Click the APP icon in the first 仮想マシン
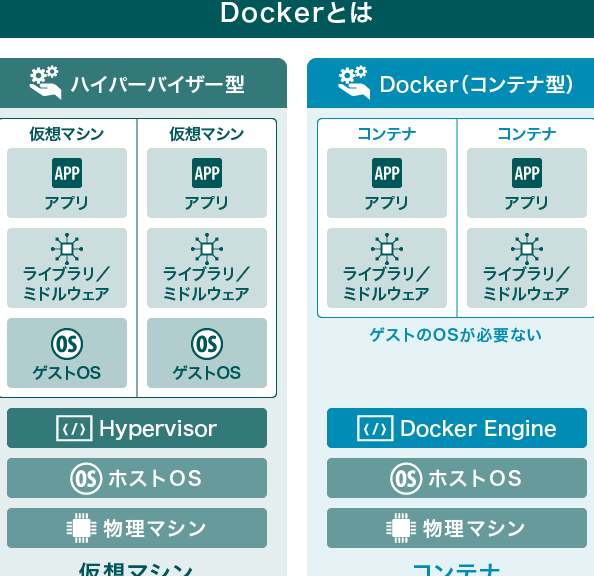Image resolution: width=594 pixels, height=576 pixels. point(67,173)
